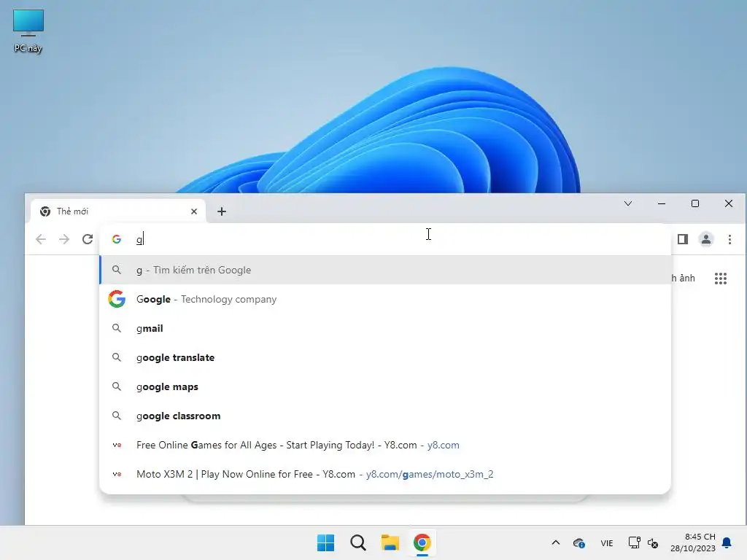The image size is (747, 560).
Task: Click the network display tray icon
Action: [634, 542]
